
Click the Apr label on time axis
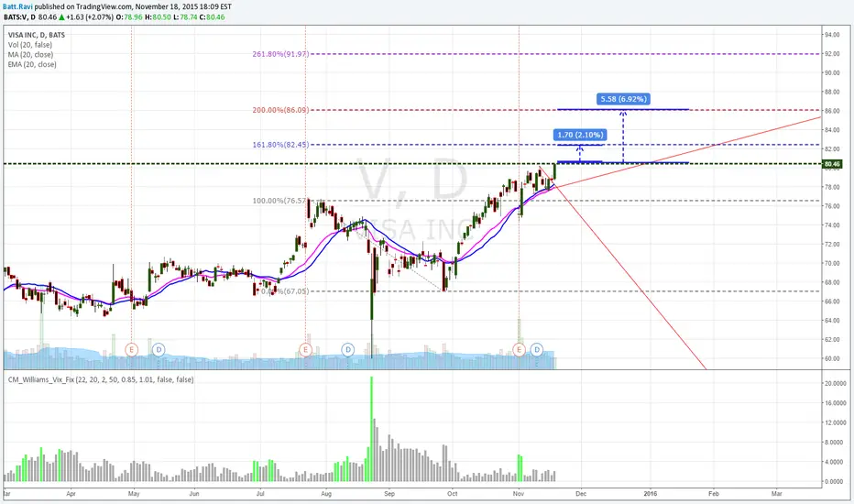point(71,494)
